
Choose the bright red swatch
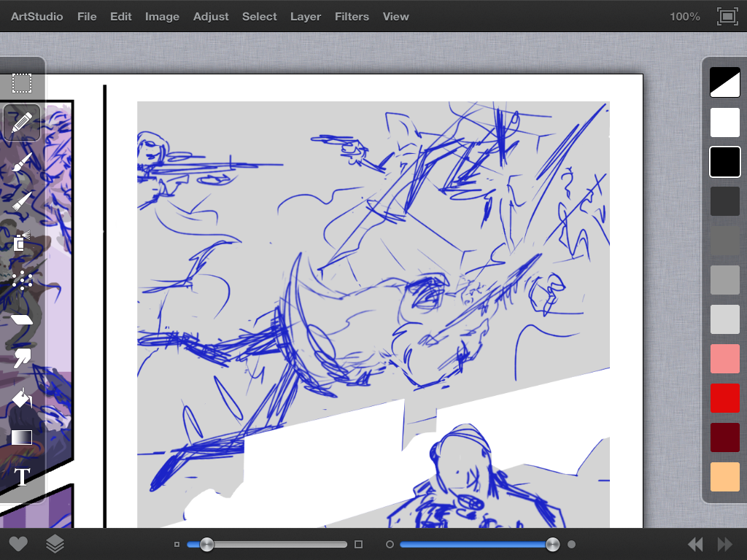724,398
